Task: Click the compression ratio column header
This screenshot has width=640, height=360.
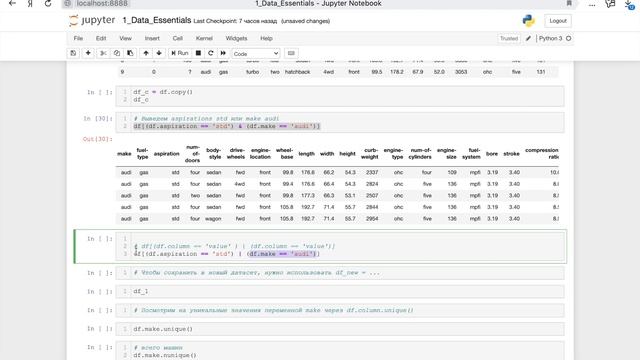Action: [x=542, y=154]
